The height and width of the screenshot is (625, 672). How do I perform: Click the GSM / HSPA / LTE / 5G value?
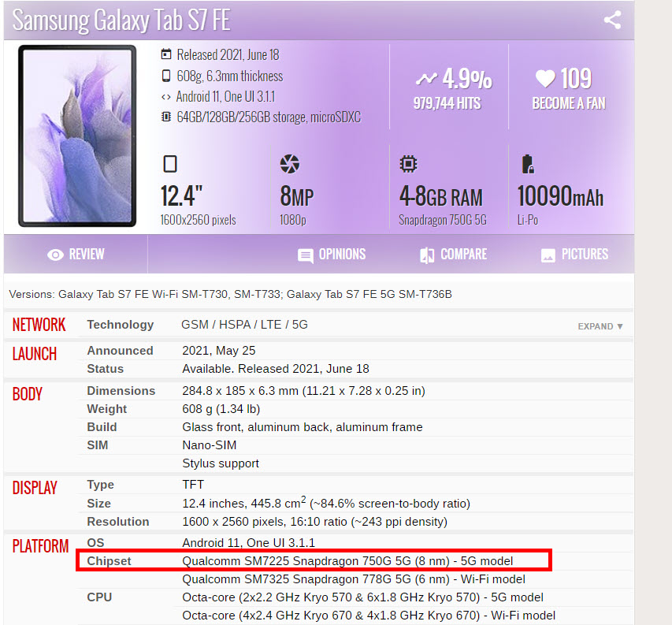(x=245, y=325)
